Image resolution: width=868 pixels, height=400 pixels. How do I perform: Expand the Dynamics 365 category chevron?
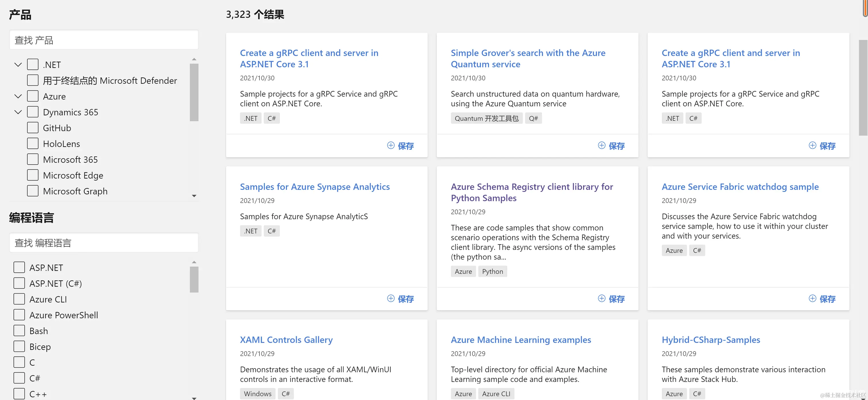click(18, 112)
